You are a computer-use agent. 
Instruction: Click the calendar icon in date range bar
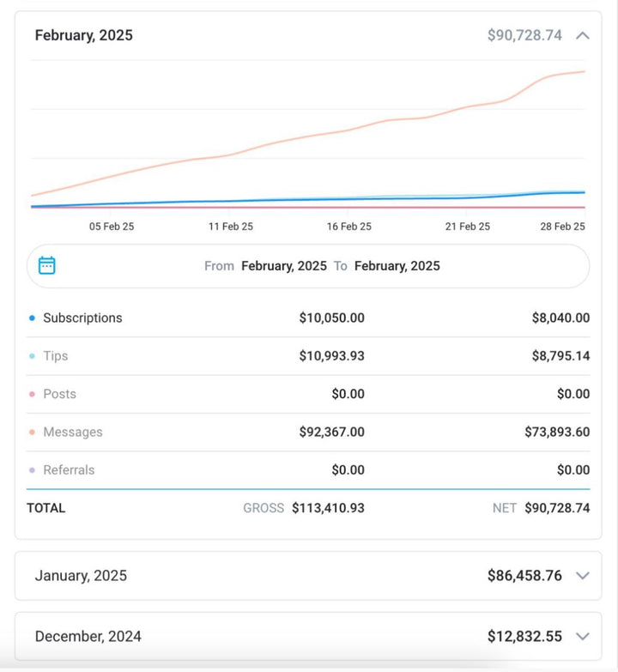47,265
